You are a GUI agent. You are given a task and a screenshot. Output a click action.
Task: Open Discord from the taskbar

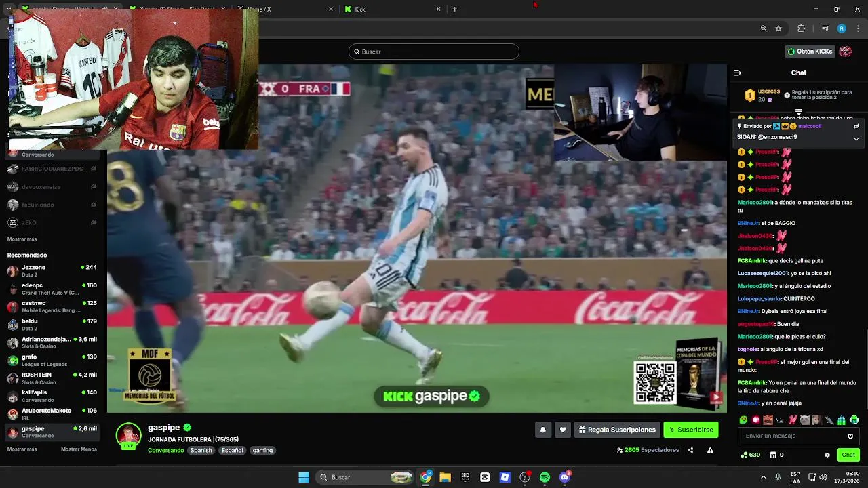click(565, 477)
